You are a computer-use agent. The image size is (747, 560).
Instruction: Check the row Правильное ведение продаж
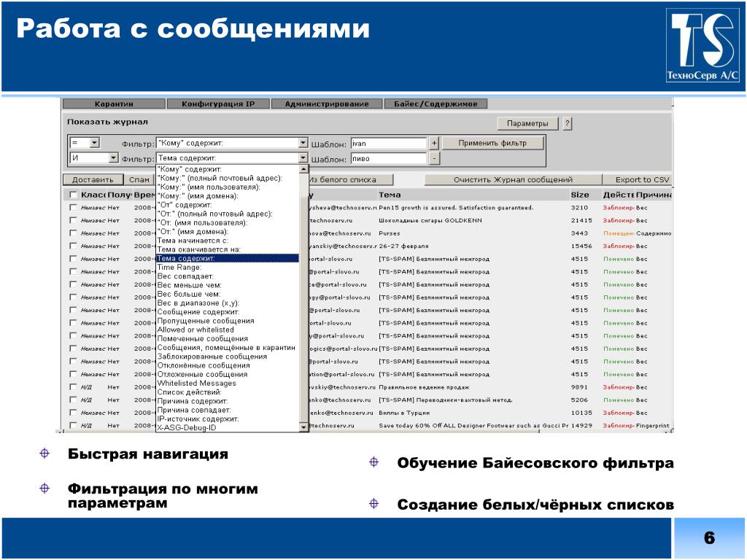pos(73,387)
